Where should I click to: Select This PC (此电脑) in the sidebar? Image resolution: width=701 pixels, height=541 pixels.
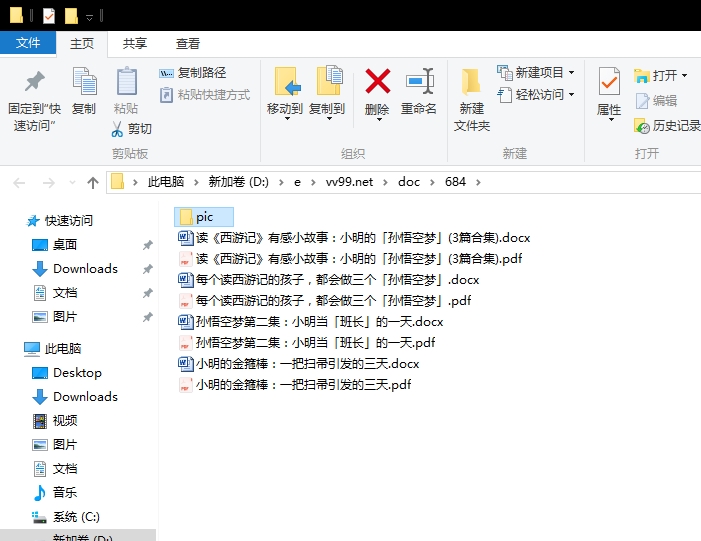[53, 349]
